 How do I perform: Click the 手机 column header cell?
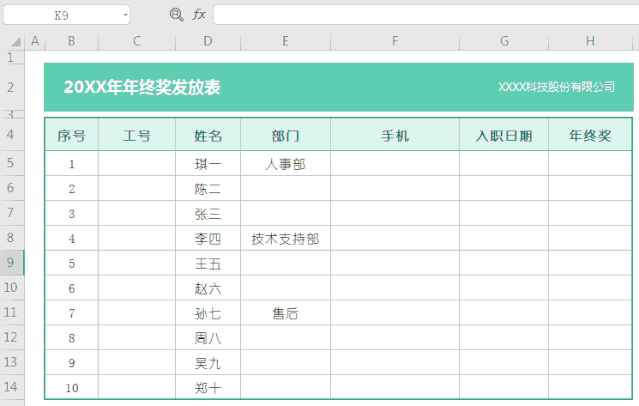(395, 136)
